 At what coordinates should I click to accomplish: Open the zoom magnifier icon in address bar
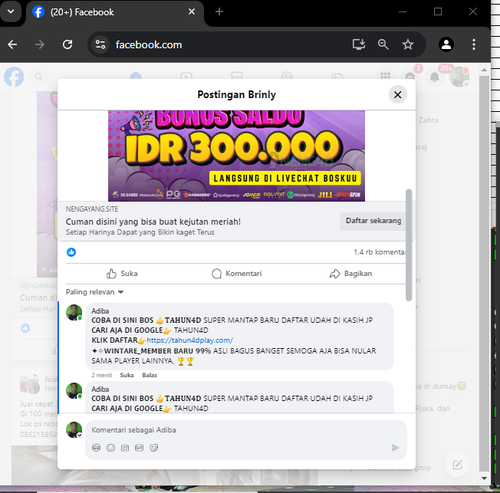383,44
